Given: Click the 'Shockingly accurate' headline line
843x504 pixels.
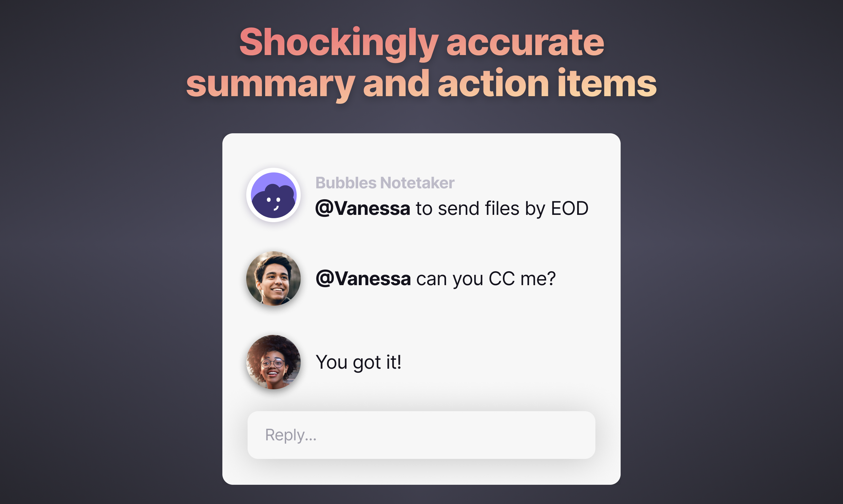Looking at the screenshot, I should pos(421,43).
